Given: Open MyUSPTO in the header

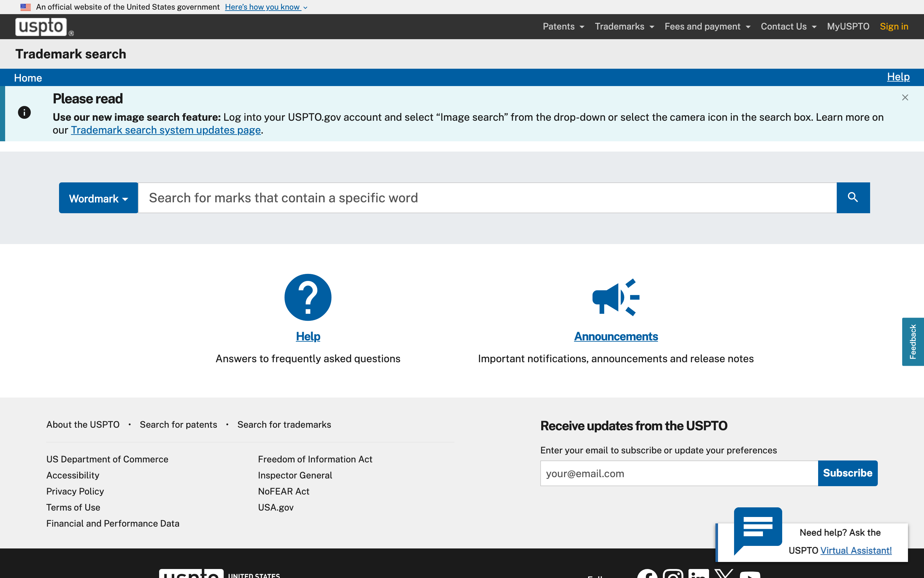Looking at the screenshot, I should point(848,26).
